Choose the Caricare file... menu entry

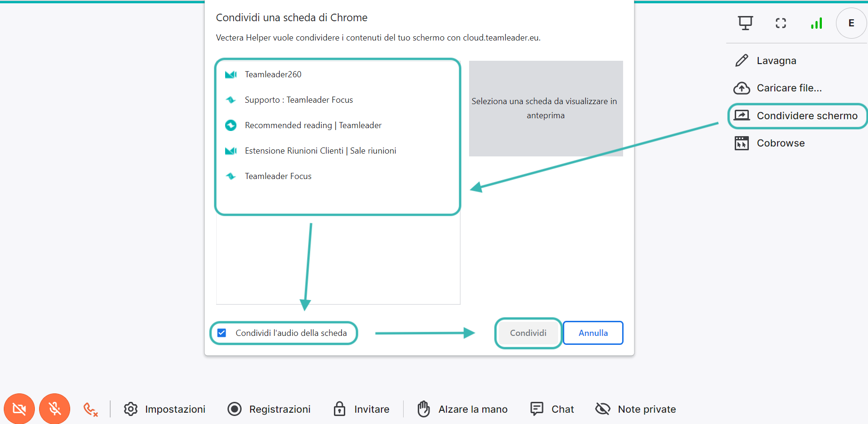pos(789,88)
